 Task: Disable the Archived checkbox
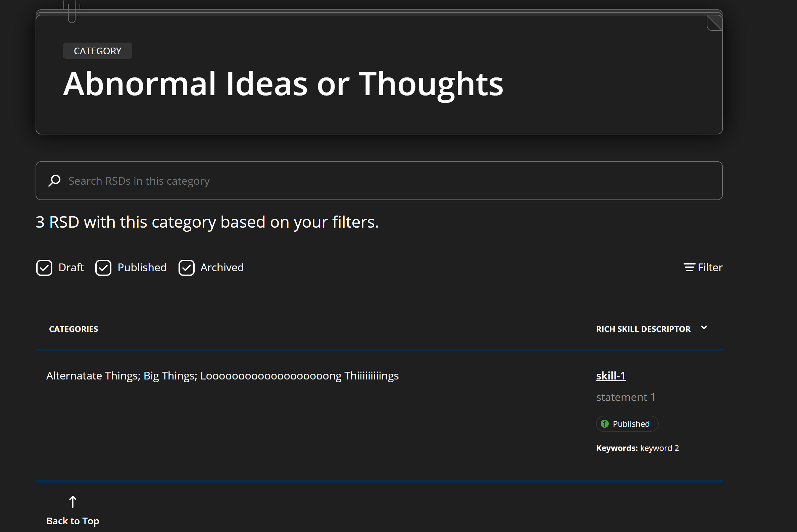click(187, 268)
